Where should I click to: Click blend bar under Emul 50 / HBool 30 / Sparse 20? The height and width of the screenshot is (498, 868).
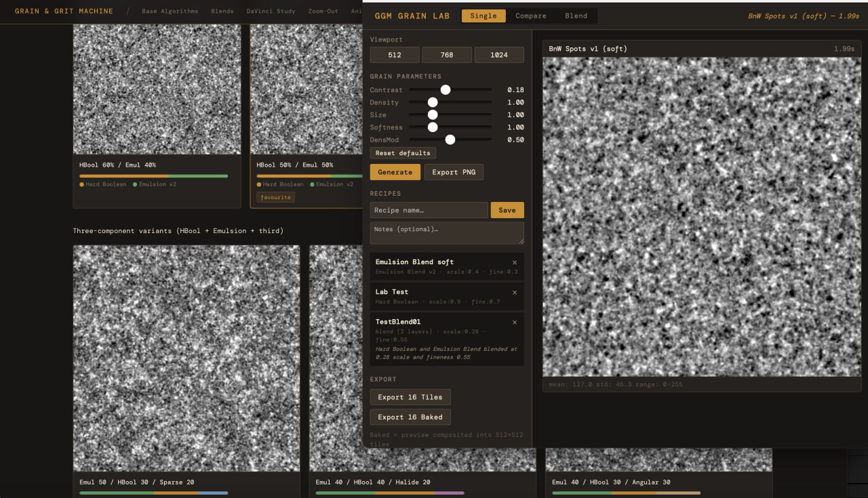tap(154, 493)
